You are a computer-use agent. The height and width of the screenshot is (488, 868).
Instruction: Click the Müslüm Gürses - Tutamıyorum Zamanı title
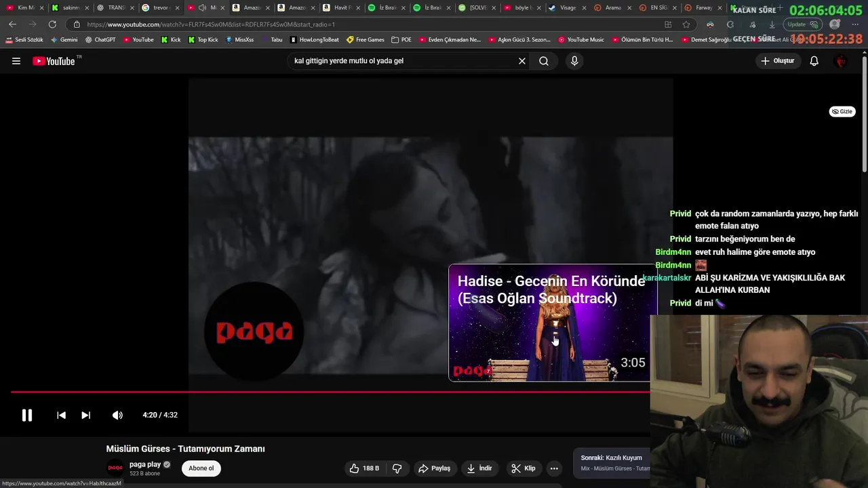[x=185, y=449]
